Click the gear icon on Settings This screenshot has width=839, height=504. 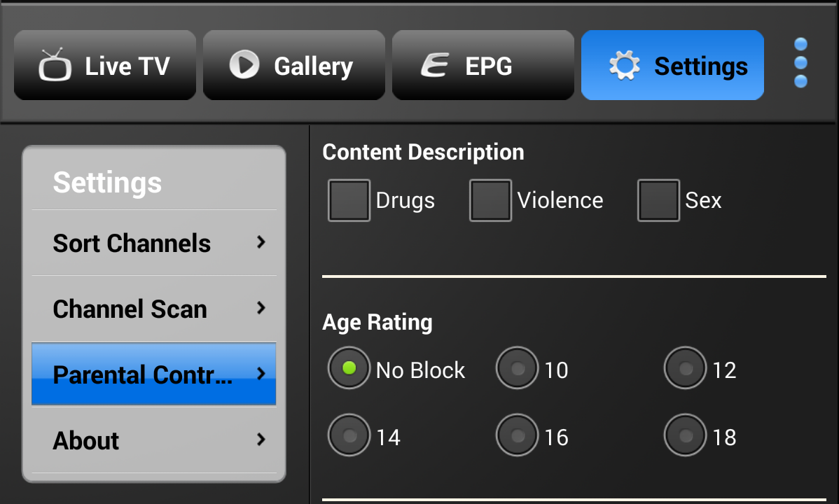pyautogui.click(x=624, y=66)
